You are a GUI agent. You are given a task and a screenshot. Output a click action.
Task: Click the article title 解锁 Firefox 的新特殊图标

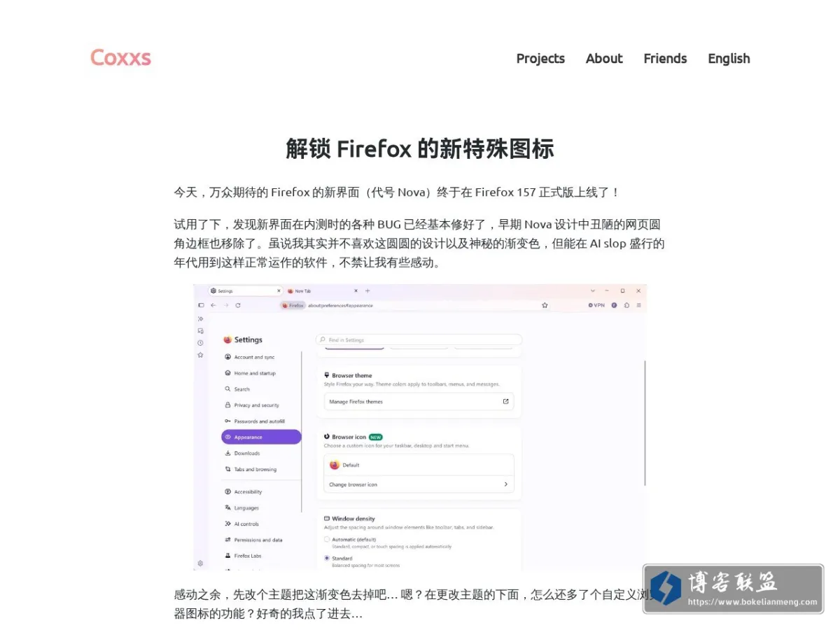point(420,148)
